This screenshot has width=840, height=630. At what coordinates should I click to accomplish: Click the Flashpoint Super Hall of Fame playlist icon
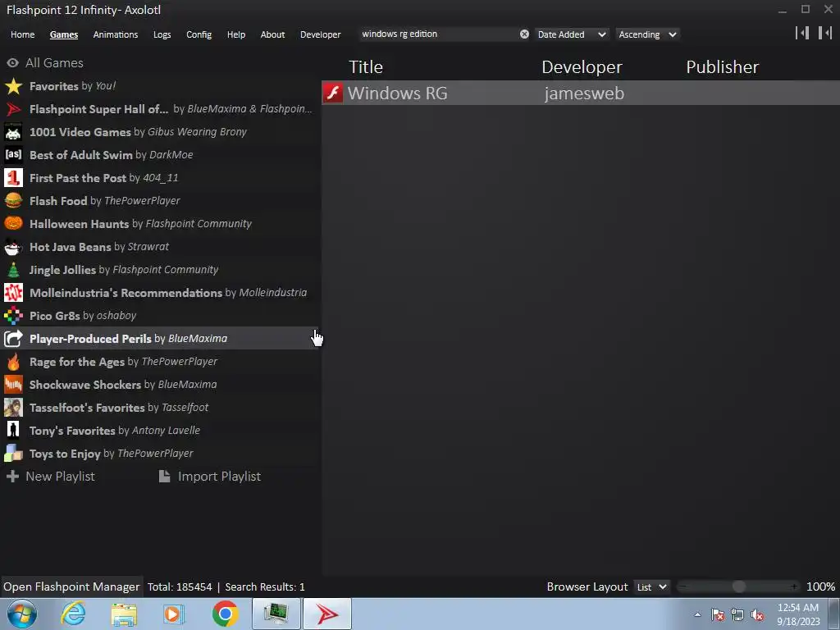click(x=13, y=109)
